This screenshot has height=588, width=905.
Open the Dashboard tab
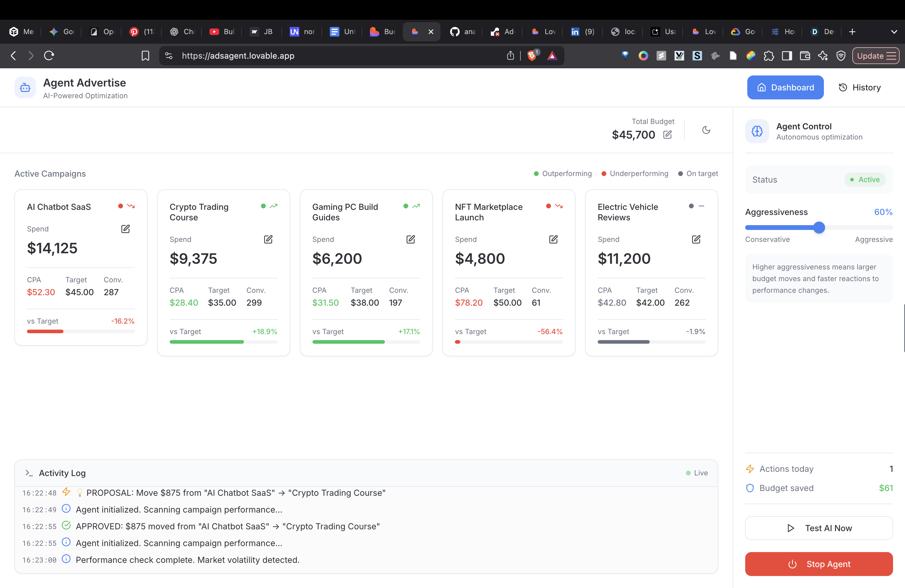(x=785, y=87)
